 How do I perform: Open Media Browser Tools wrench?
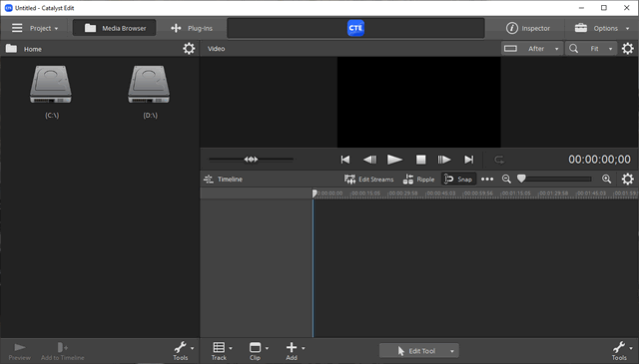point(180,351)
